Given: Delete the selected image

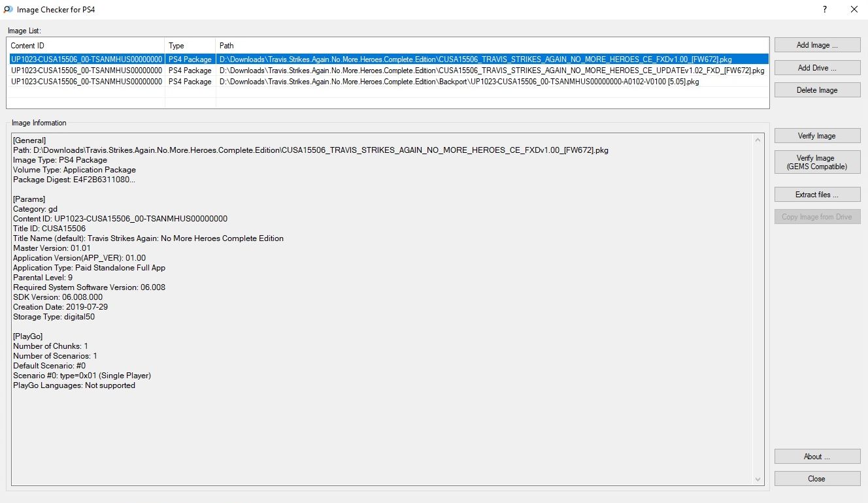Looking at the screenshot, I should point(817,89).
